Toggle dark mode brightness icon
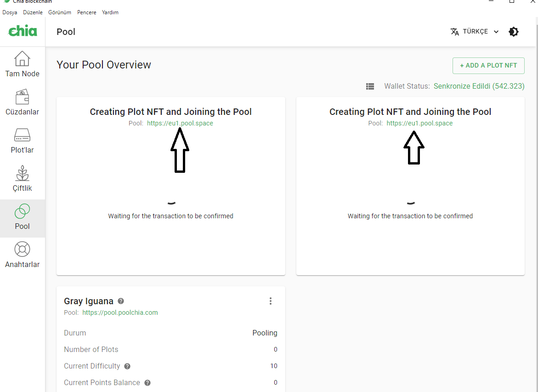Viewport: 538px width, 392px height. click(x=514, y=32)
